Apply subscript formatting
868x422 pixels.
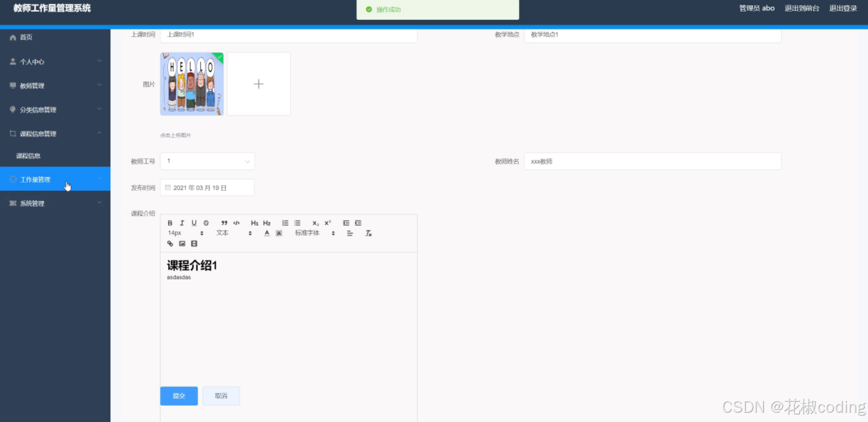(316, 223)
